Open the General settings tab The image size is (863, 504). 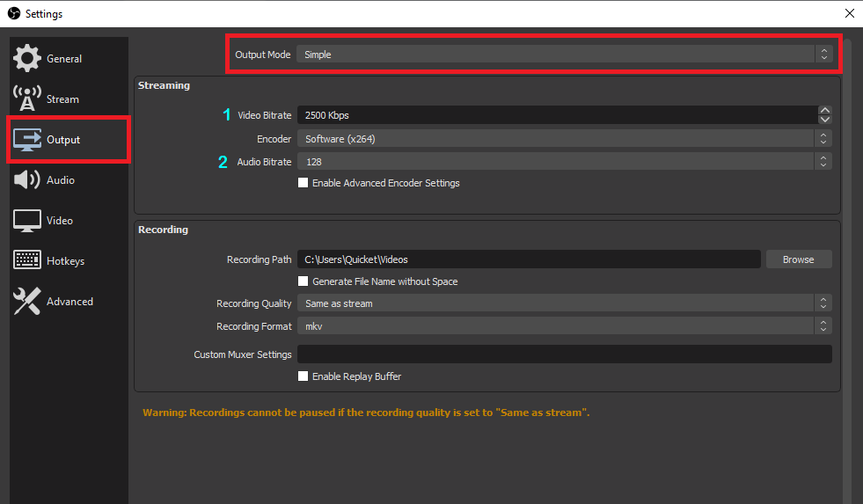pyautogui.click(x=69, y=58)
